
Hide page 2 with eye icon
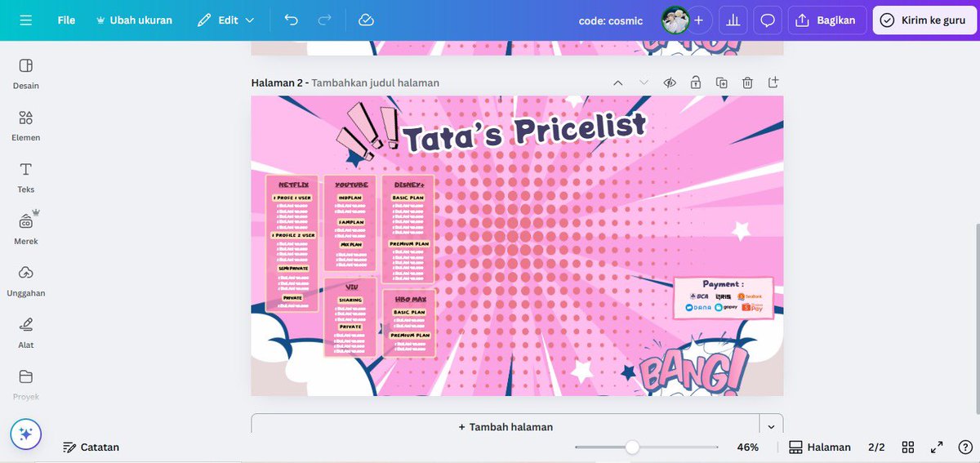pos(670,82)
